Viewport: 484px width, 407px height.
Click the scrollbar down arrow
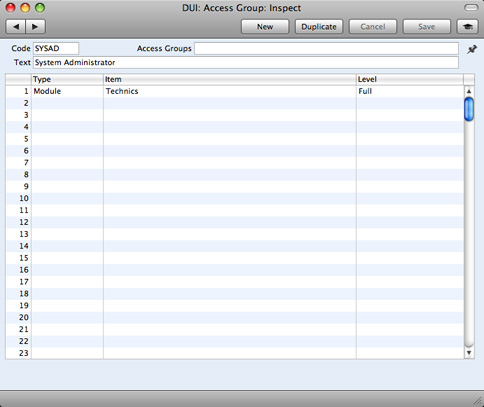click(x=469, y=353)
